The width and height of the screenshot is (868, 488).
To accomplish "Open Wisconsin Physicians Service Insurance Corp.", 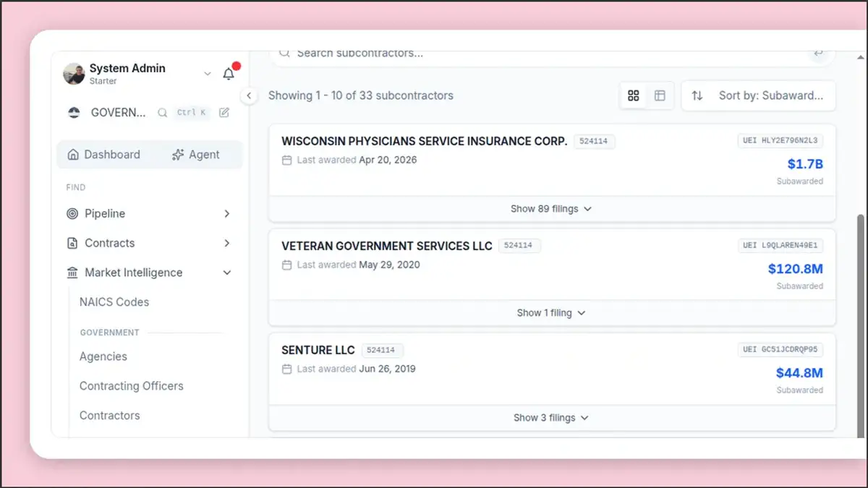I will pos(424,142).
